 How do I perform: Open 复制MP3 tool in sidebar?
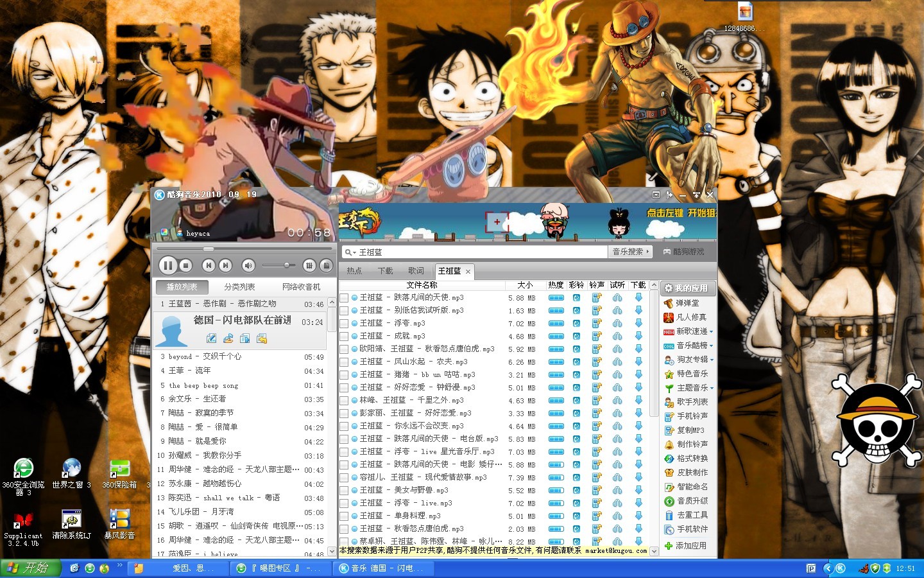pos(684,430)
